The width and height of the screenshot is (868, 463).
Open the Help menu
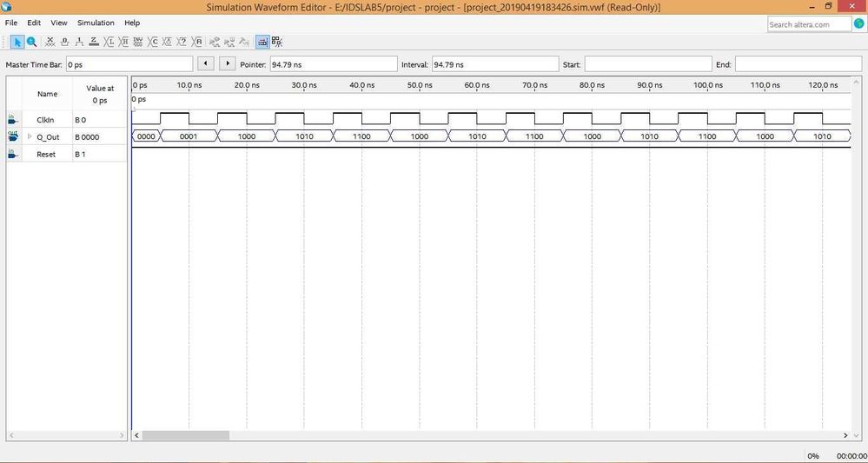(132, 23)
